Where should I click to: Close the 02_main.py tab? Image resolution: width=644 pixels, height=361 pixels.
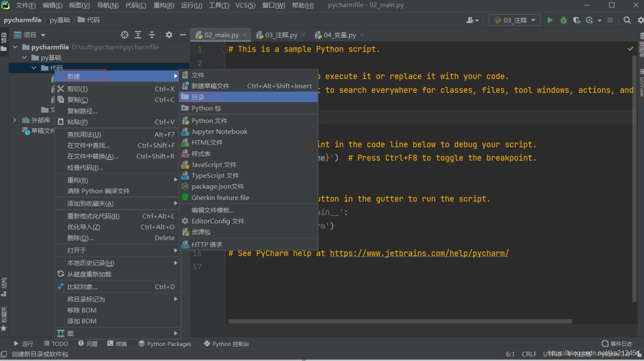click(x=245, y=35)
